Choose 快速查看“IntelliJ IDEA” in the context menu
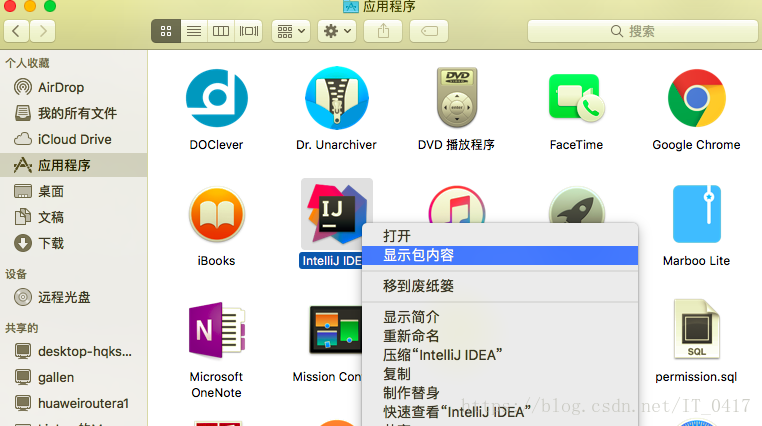 (500, 412)
